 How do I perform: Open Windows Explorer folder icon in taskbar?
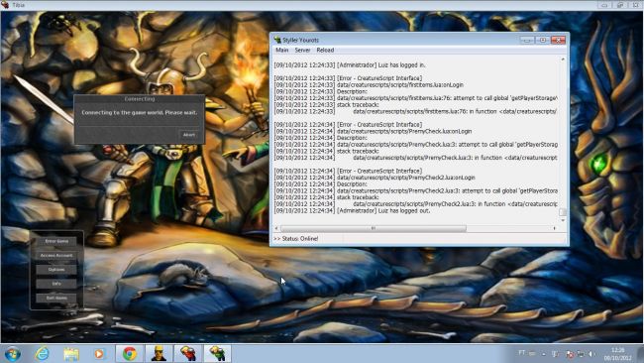(70, 354)
